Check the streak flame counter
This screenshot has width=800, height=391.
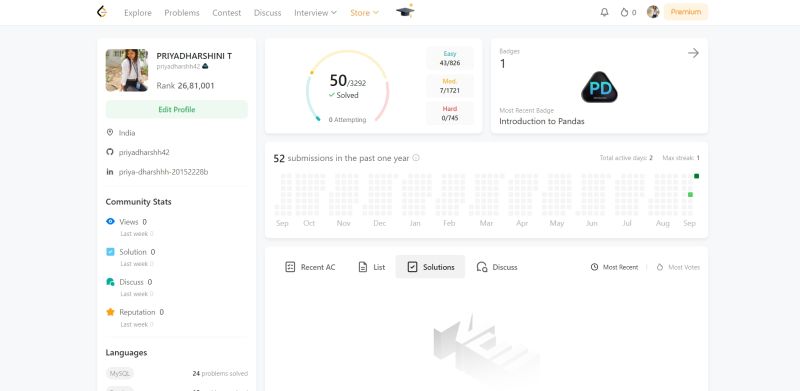(x=628, y=12)
